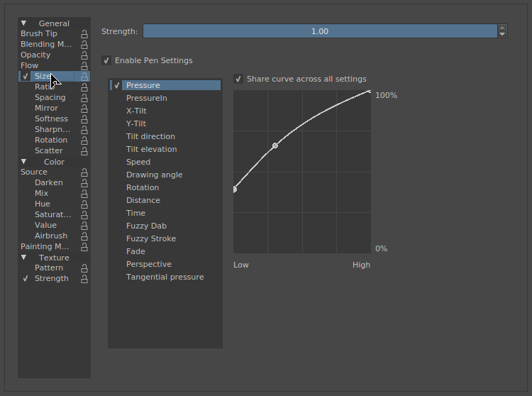Click the lock icon beside Source
Screen dimensions: 532x396
click(x=84, y=172)
